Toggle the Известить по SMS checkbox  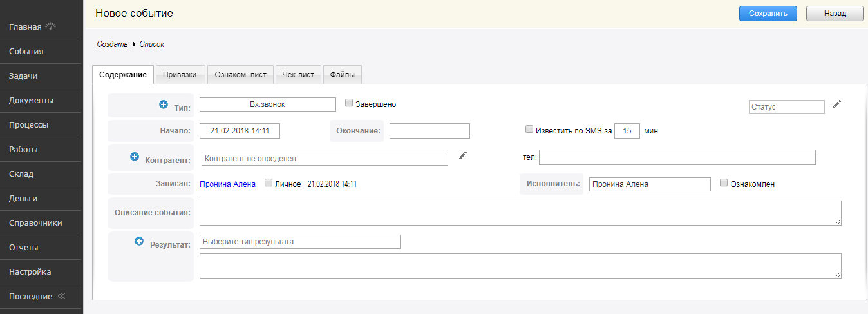pos(529,130)
